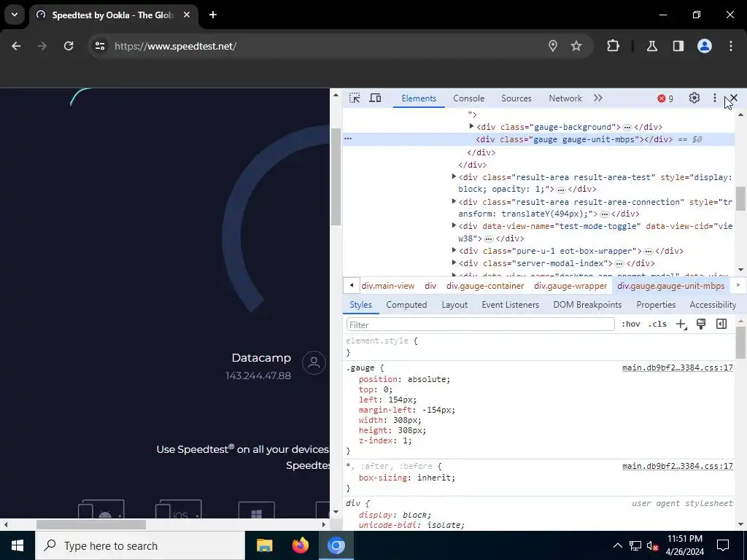
Task: Open Firefox from the taskbar
Action: 300,545
